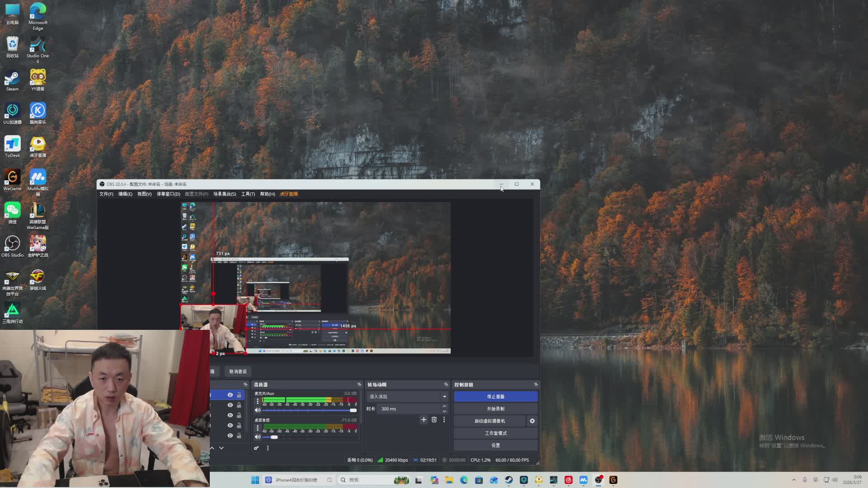Toggle visibility eye of selected source
Screen dimensions: 868x488
pos(230,395)
